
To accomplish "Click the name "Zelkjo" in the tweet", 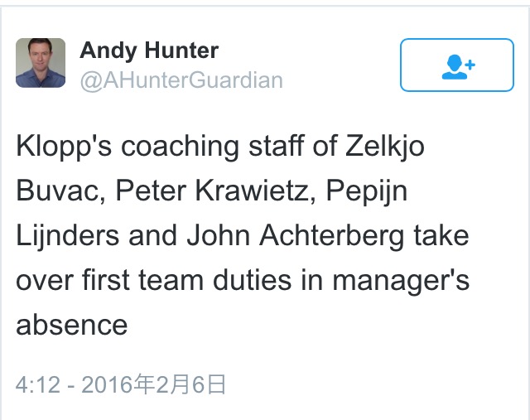I will click(382, 146).
